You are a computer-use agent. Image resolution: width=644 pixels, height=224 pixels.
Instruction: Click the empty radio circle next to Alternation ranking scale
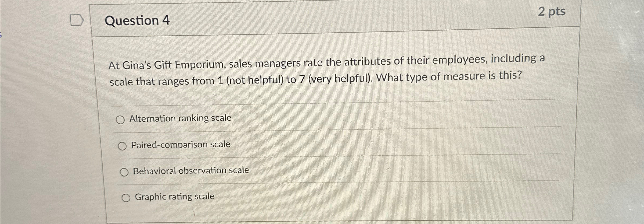tap(121, 119)
